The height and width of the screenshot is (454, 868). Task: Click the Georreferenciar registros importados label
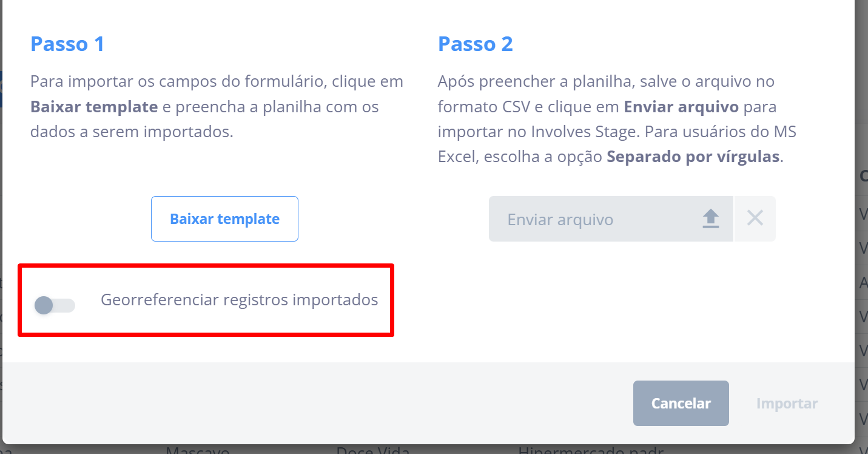coord(240,300)
